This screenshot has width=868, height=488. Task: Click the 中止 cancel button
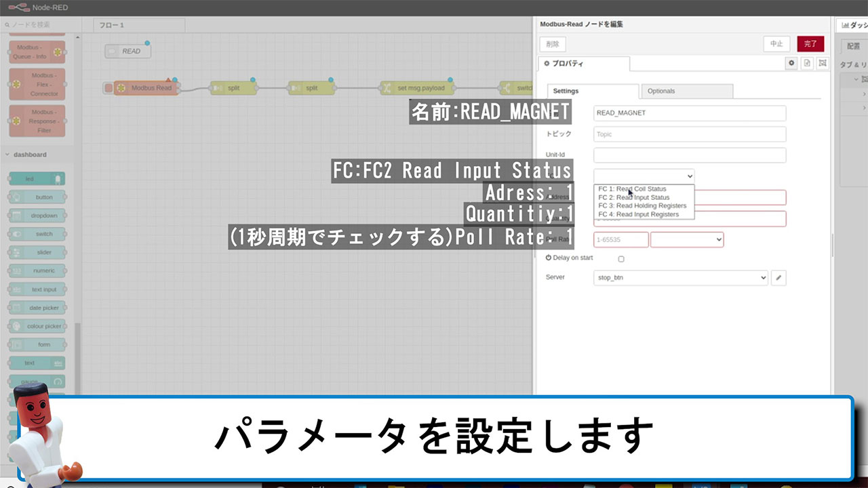pyautogui.click(x=776, y=44)
